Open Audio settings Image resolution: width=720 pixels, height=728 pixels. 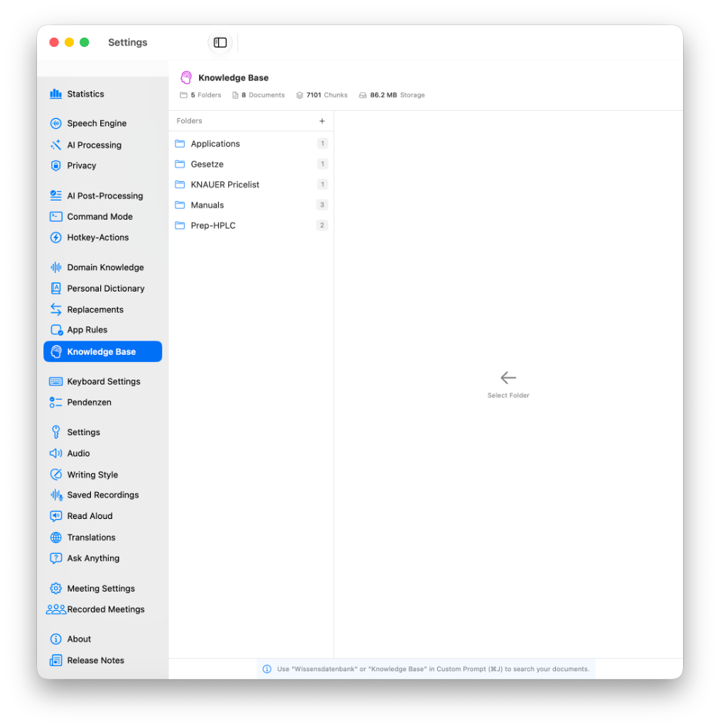pos(102,454)
